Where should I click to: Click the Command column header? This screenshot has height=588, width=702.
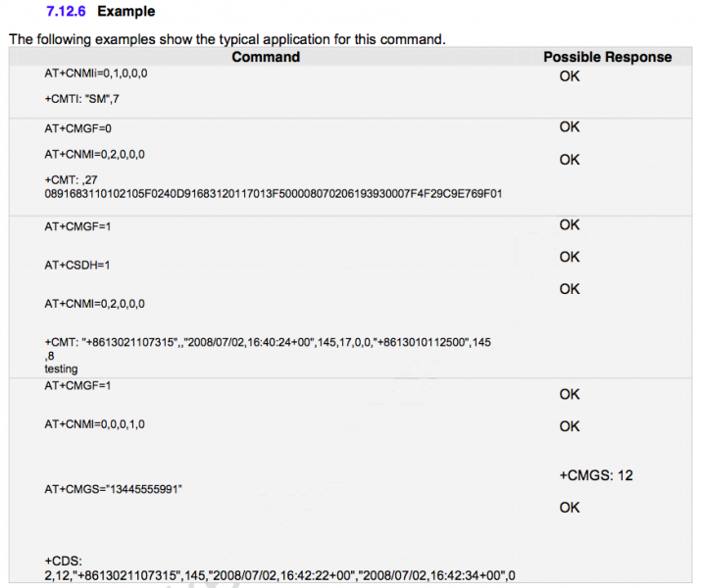tap(266, 57)
